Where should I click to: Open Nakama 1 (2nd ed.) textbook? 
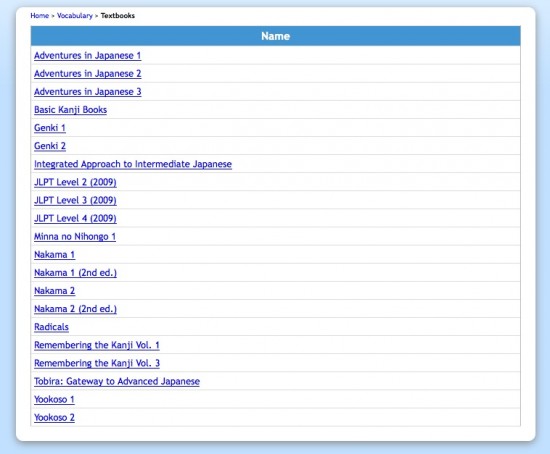(75, 273)
